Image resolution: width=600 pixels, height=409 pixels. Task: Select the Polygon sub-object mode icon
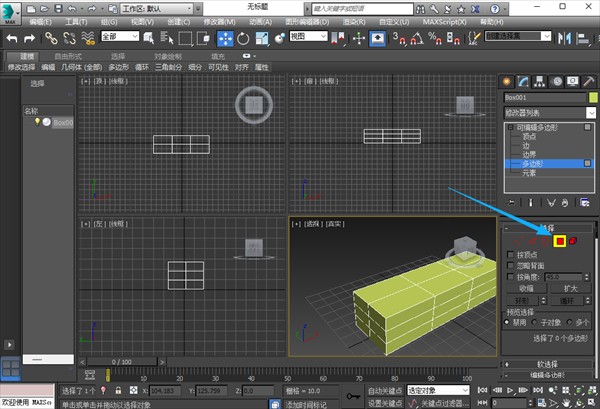[561, 240]
